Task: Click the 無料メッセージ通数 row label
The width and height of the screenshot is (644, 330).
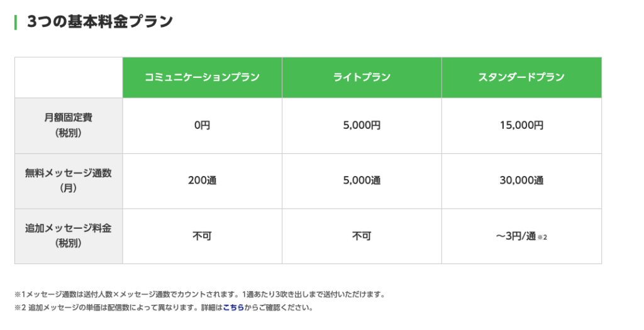Action: click(69, 181)
